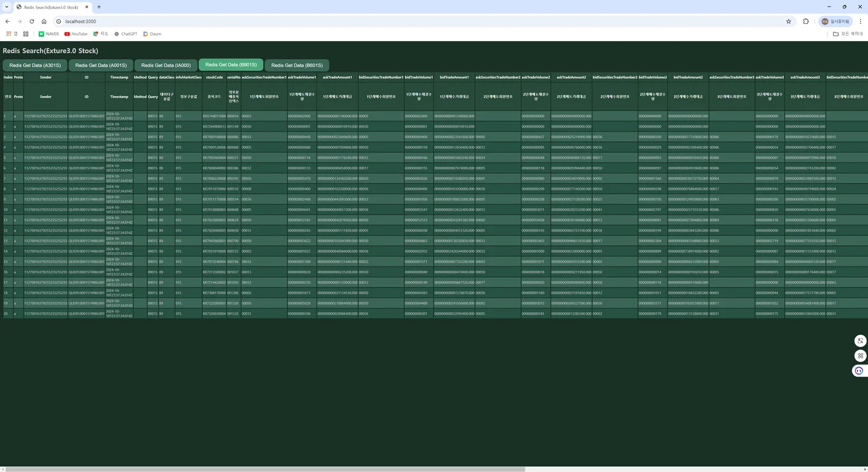Click Redis Get Data (IA000) button
Screen dimensions: 868x472
[x=166, y=65]
